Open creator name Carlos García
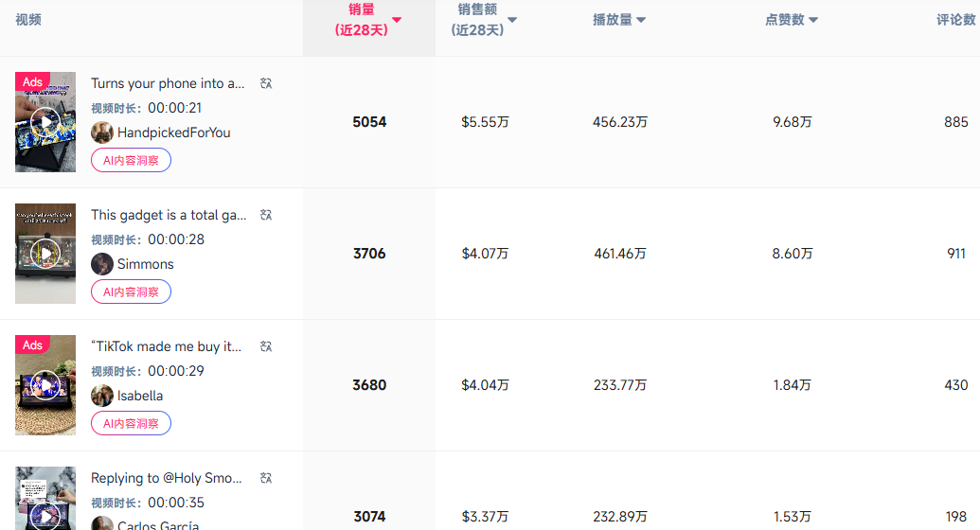 (x=158, y=525)
